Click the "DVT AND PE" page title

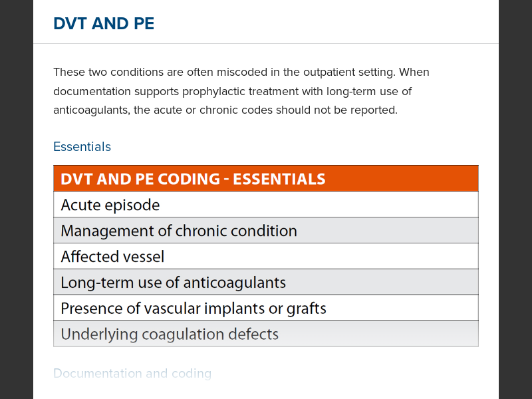pyautogui.click(x=104, y=24)
